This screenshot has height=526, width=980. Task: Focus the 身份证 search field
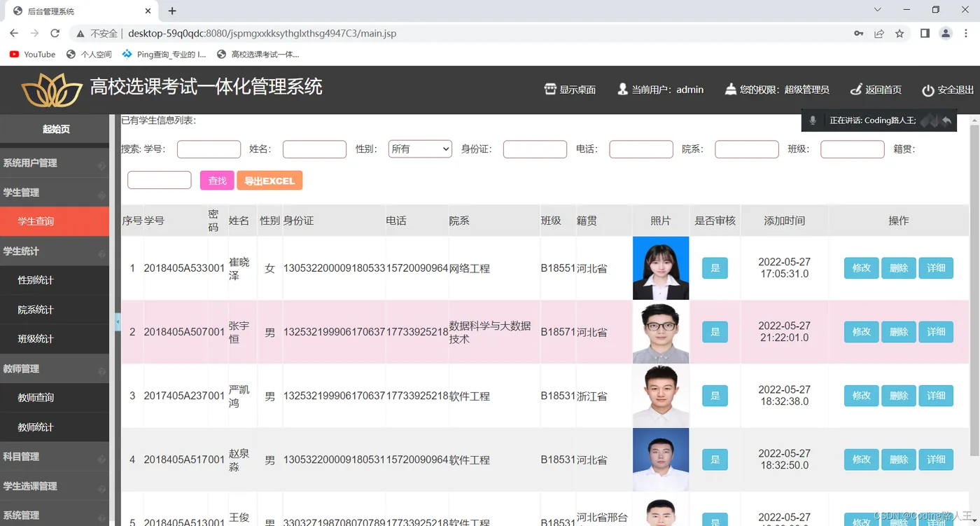535,149
